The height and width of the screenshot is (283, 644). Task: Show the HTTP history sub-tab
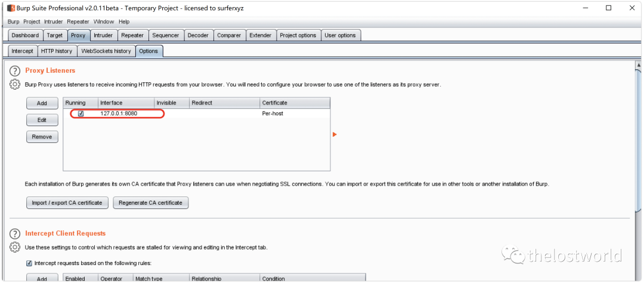point(57,51)
